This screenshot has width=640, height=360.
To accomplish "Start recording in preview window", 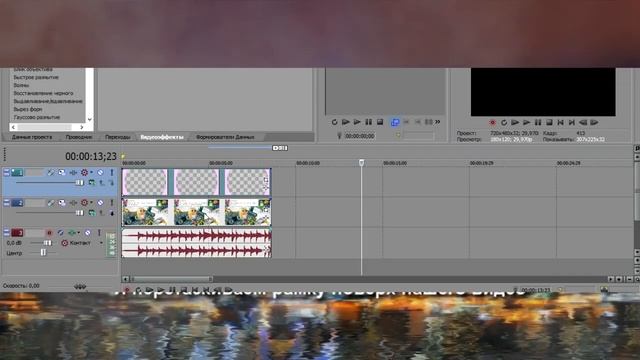I will click(x=493, y=122).
